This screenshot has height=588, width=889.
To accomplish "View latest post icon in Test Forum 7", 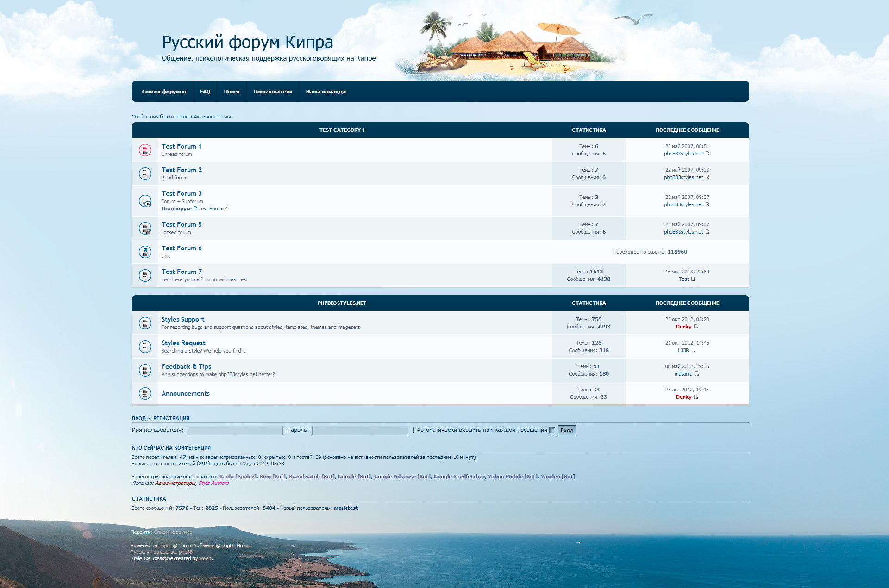I will tap(693, 279).
